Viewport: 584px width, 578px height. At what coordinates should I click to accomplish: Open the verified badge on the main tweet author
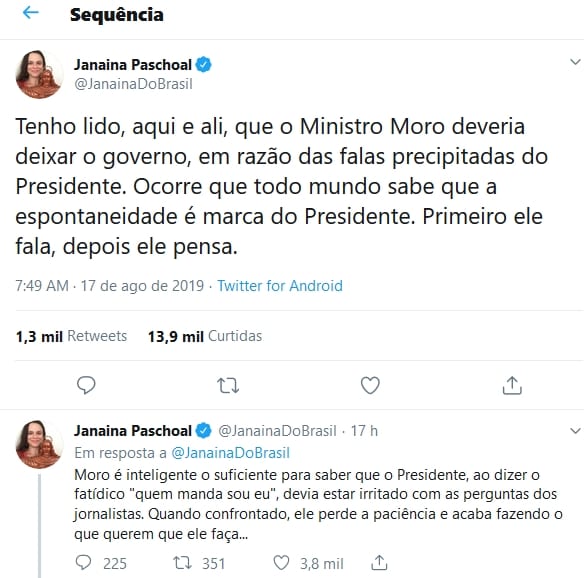click(204, 64)
